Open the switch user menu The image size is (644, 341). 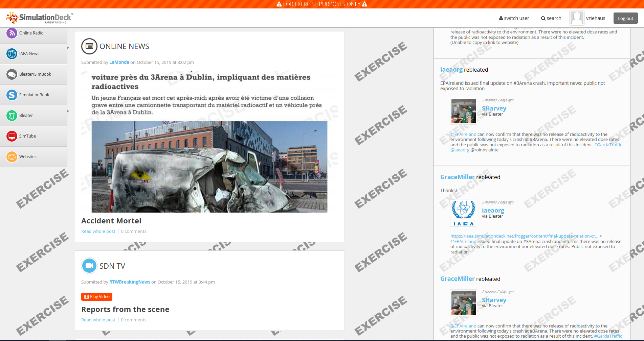[514, 18]
